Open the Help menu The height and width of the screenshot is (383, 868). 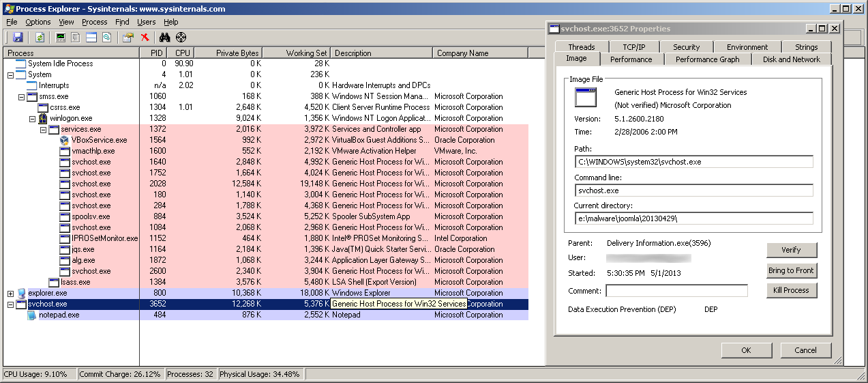pos(170,22)
